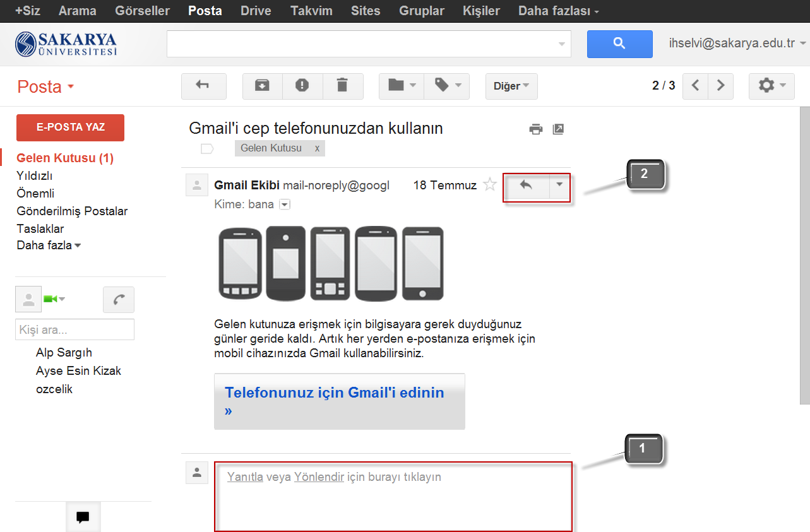The image size is (810, 532).
Task: Open Gruplar in the top bar
Action: (x=422, y=11)
